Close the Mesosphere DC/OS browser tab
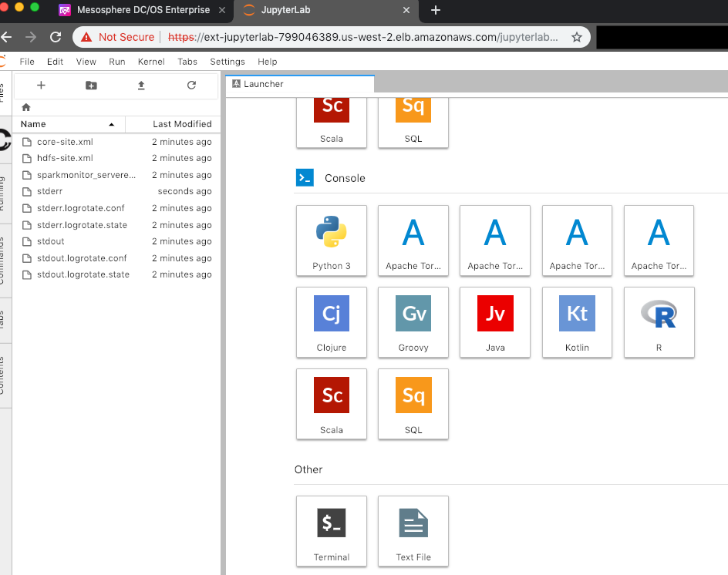The height and width of the screenshot is (575, 728). [x=222, y=10]
